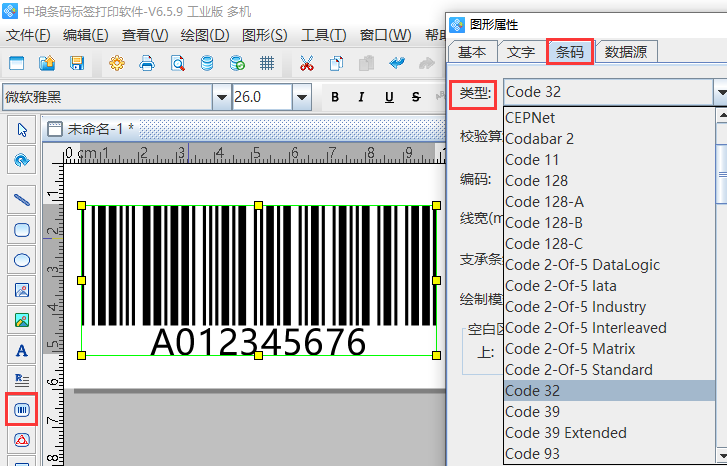
Task: Select the ellipse drawing tool
Action: [22, 260]
